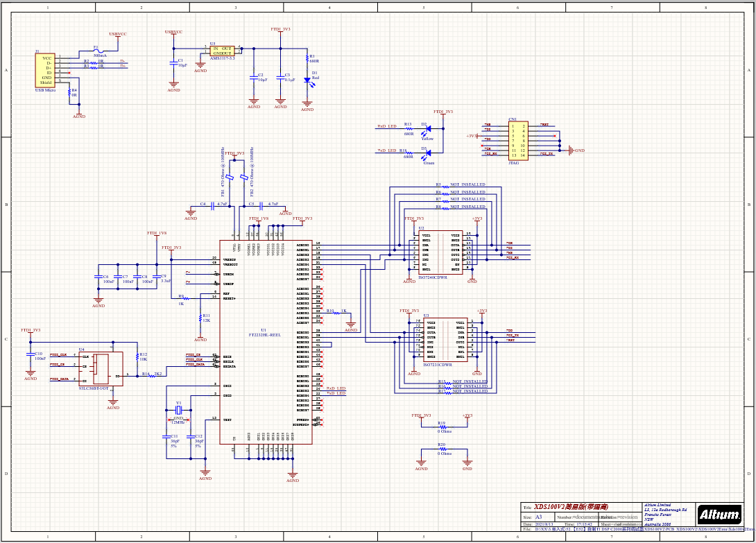The height and width of the screenshot is (543, 756).
Task: Click the F1 500mA fuse symbol
Action: [x=98, y=51]
